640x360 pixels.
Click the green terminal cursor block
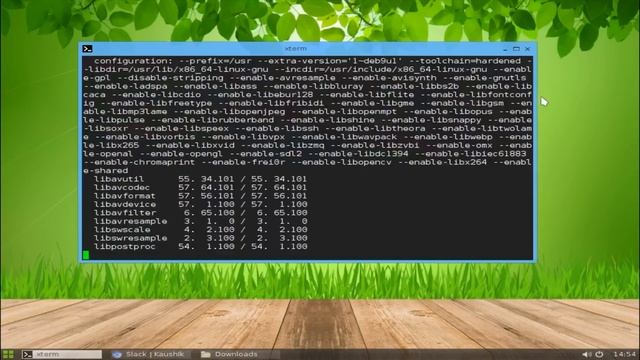86,255
